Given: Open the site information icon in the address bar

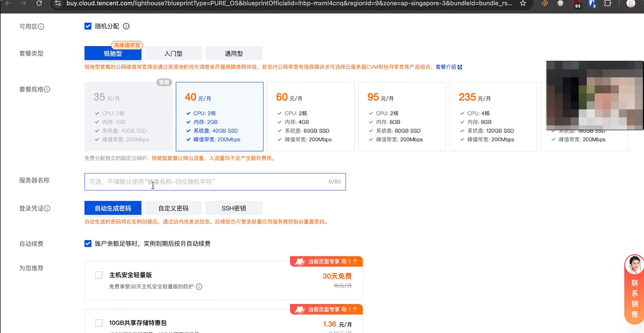Looking at the screenshot, I should tap(58, 3).
